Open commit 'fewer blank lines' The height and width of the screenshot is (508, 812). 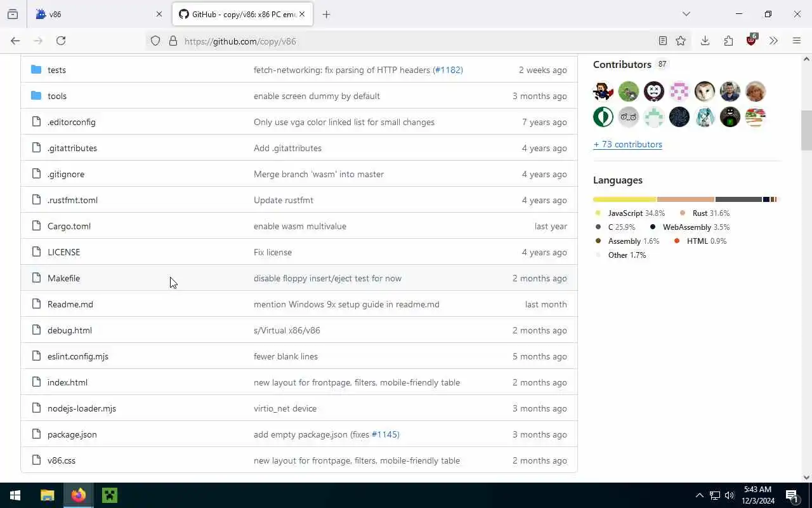coord(285,356)
